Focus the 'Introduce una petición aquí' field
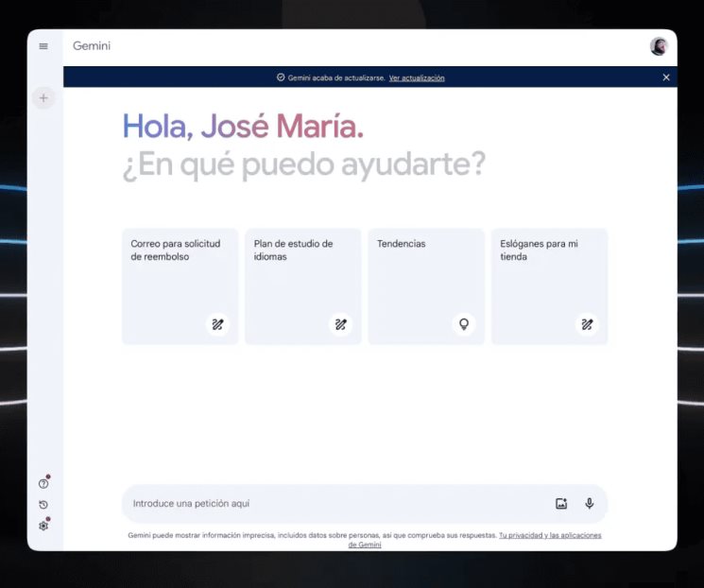Viewport: 704px width, 588px height. pyautogui.click(x=365, y=504)
